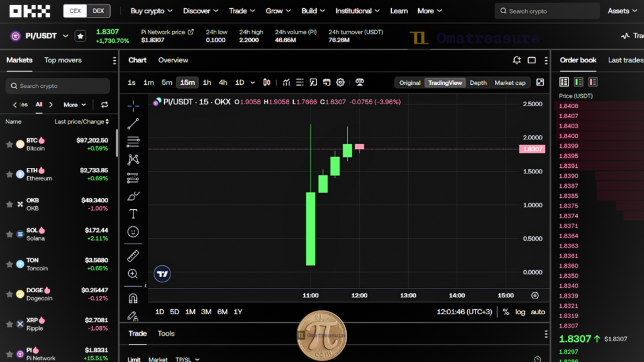Open the Fibonacci retracement tool

coord(133,141)
